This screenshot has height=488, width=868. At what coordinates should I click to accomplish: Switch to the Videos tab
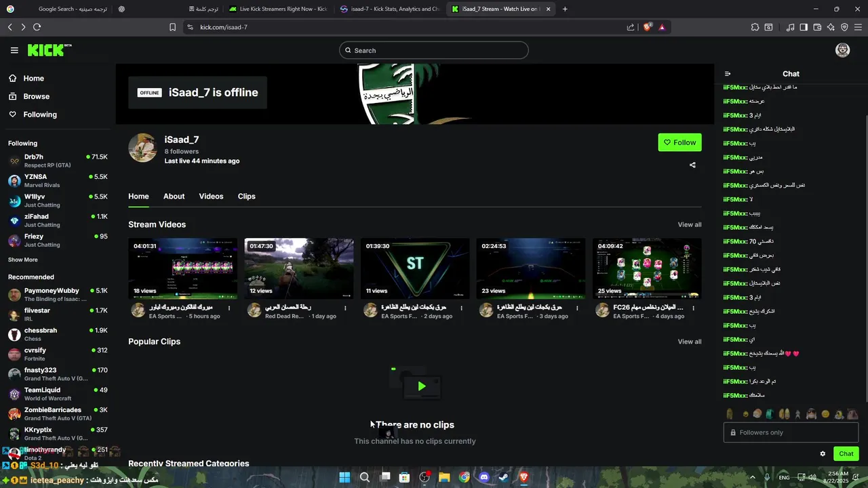tap(211, 196)
